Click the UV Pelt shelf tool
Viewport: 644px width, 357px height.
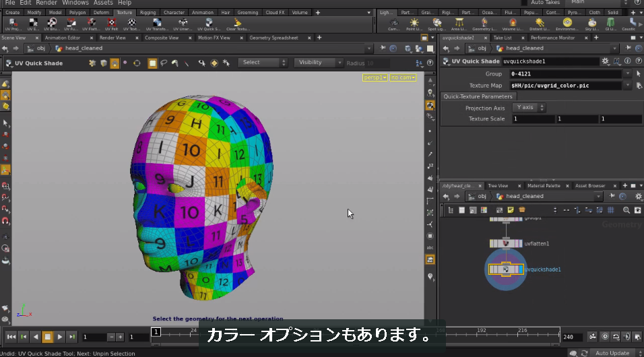pos(111,24)
